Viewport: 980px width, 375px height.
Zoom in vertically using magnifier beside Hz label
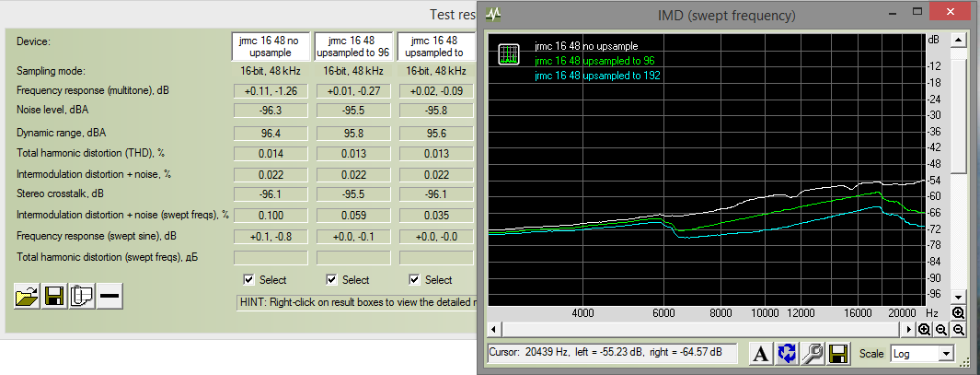click(959, 312)
